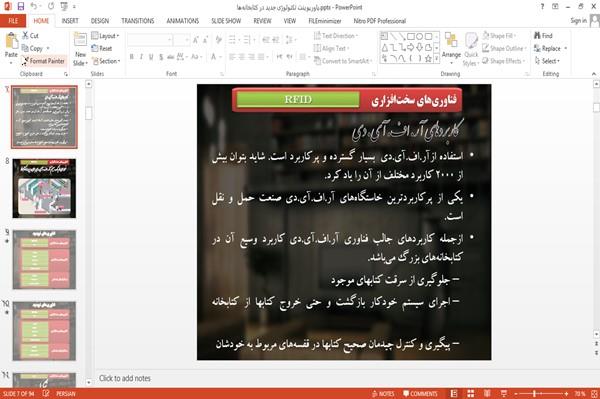Open the Section dropdown
Viewport: 600px width, 399px height.
click(106, 61)
